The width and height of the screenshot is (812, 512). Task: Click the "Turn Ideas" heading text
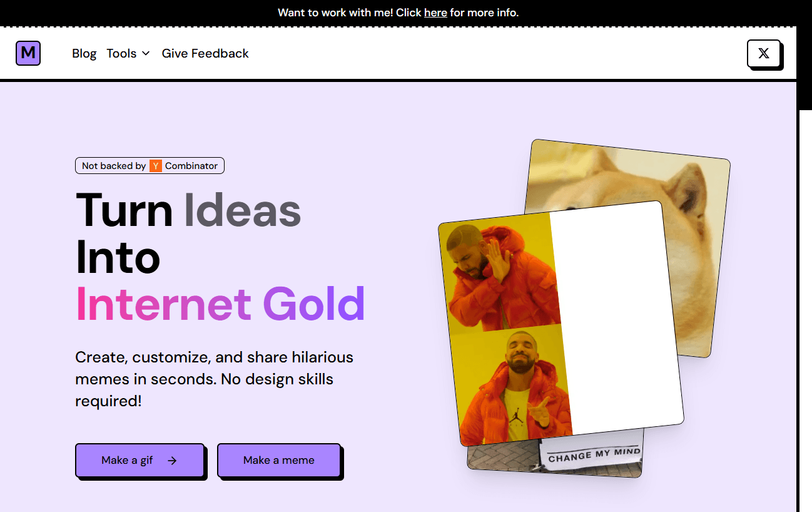click(x=188, y=210)
